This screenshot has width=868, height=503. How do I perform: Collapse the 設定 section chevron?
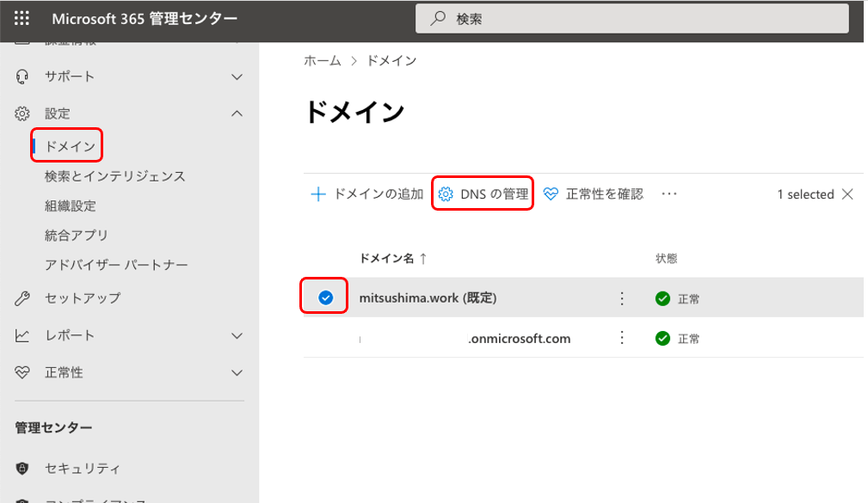coord(237,113)
